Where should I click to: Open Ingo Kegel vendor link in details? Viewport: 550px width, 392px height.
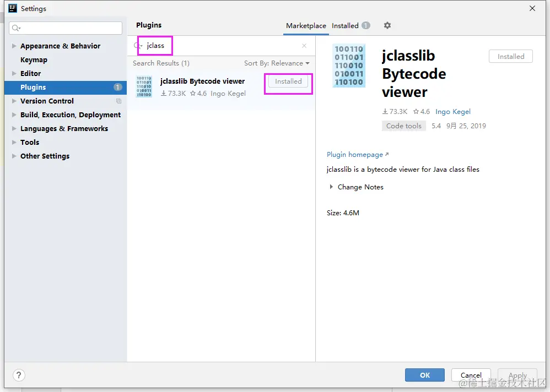point(453,112)
